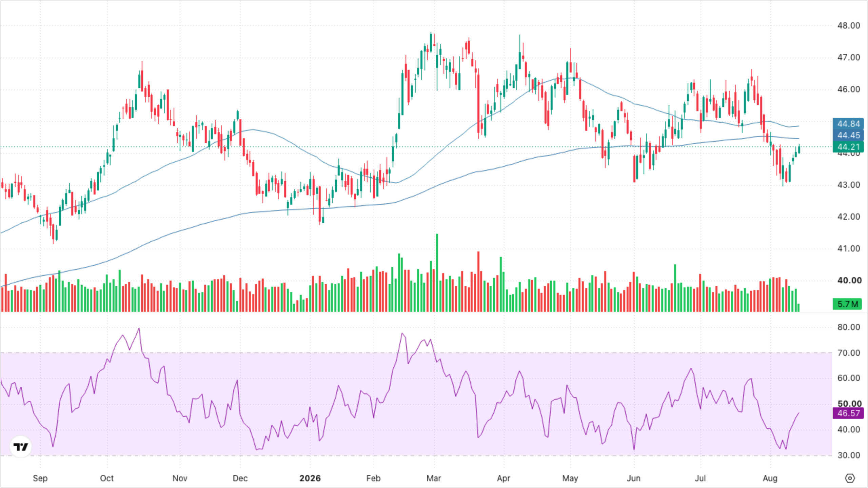The width and height of the screenshot is (868, 488).
Task: Click the 50.00 RSI midline label
Action: [849, 403]
